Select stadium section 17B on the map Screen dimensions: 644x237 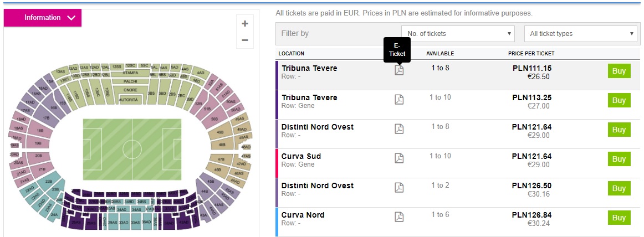[x=46, y=118]
